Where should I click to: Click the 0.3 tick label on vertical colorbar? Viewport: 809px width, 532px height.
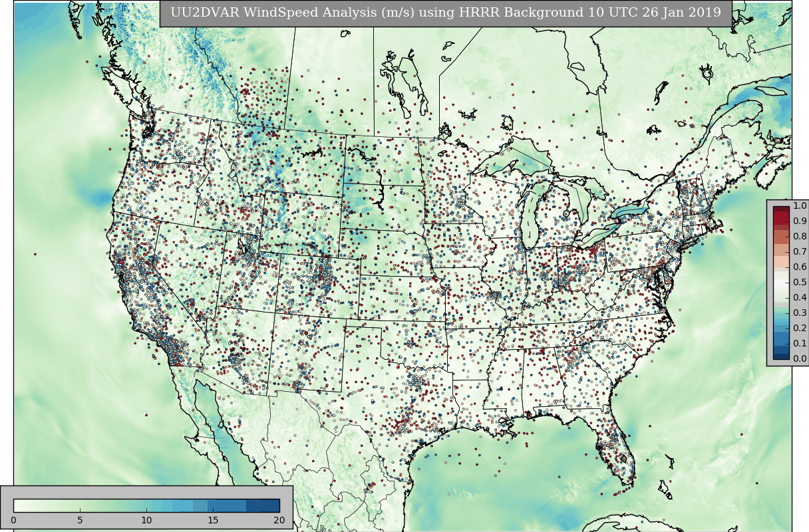(x=799, y=313)
